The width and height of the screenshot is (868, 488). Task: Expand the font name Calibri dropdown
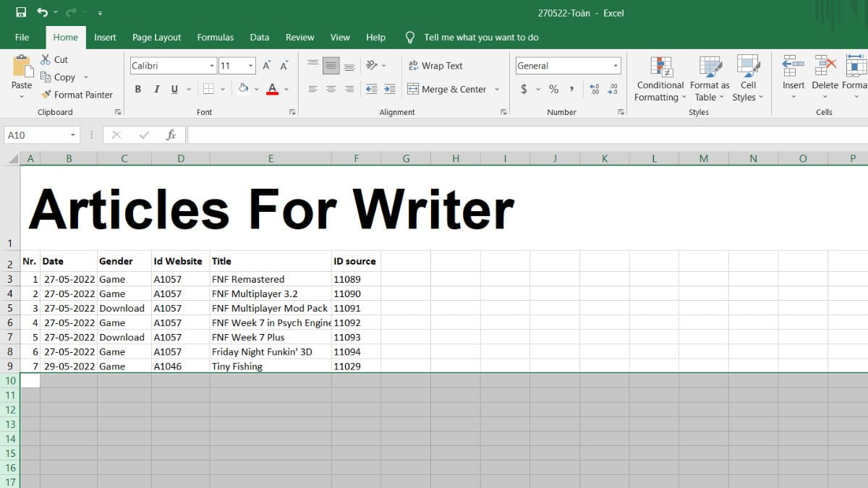[212, 66]
